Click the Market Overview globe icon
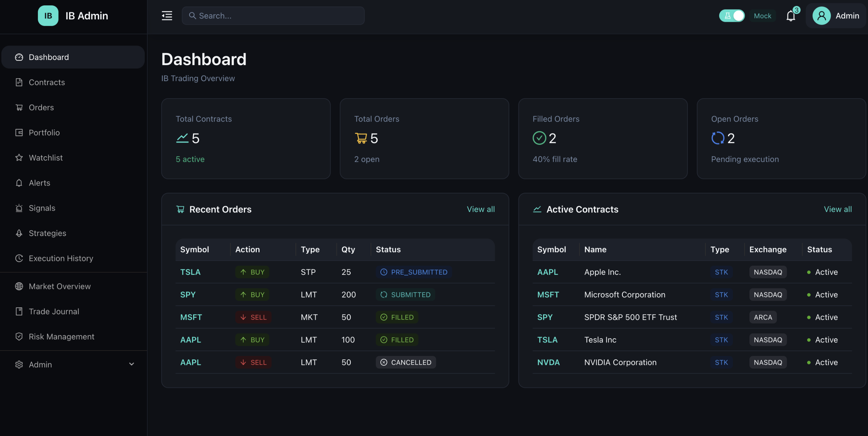The width and height of the screenshot is (868, 436). 19,286
